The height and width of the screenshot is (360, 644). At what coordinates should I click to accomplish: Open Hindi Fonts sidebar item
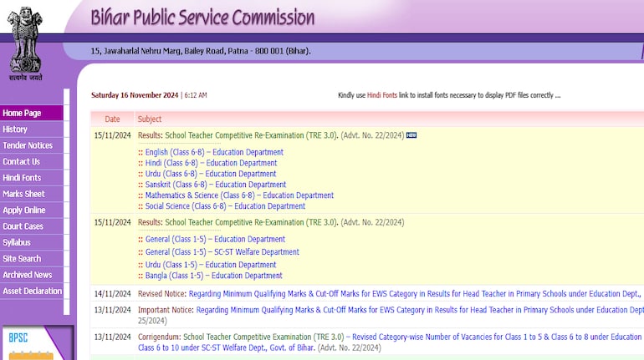click(32, 178)
